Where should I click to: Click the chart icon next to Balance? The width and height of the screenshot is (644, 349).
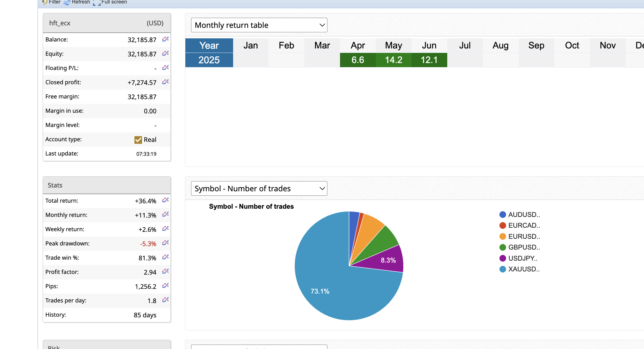(165, 39)
